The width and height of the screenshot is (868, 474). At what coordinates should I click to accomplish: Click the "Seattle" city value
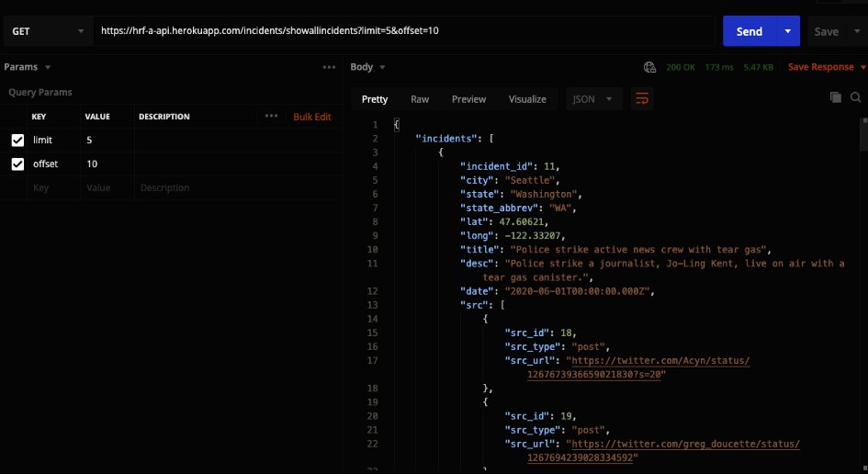click(x=529, y=180)
